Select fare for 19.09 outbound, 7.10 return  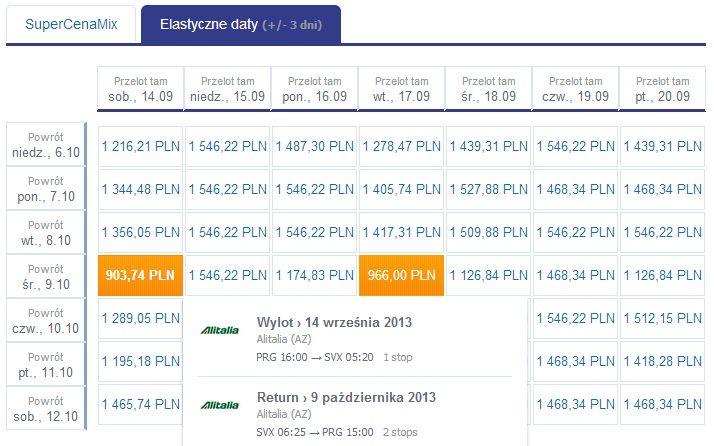click(575, 189)
